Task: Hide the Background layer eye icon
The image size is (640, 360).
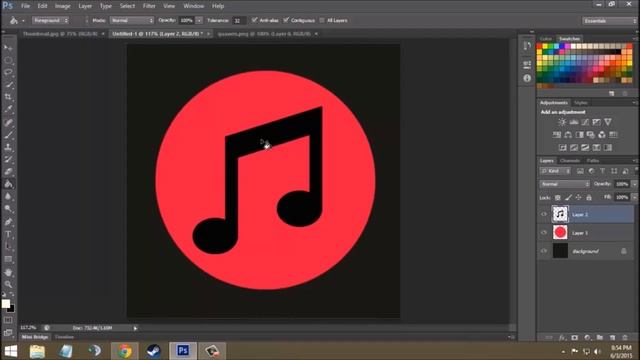Action: [544, 251]
